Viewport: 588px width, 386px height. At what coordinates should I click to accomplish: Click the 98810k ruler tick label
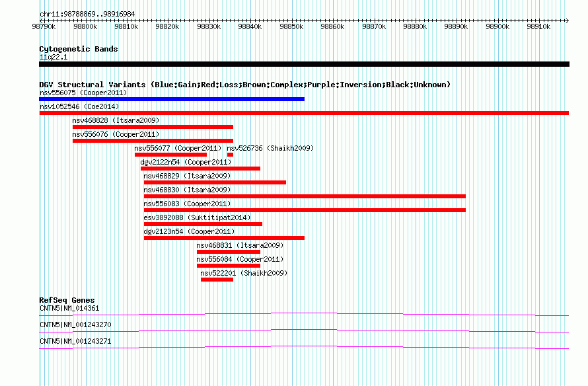tap(126, 26)
